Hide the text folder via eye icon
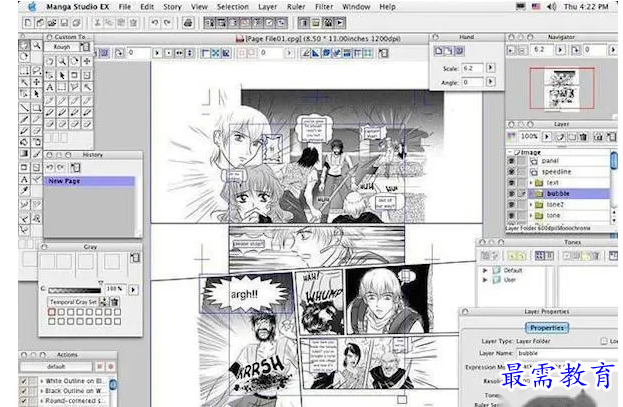The width and height of the screenshot is (623, 407). (511, 183)
